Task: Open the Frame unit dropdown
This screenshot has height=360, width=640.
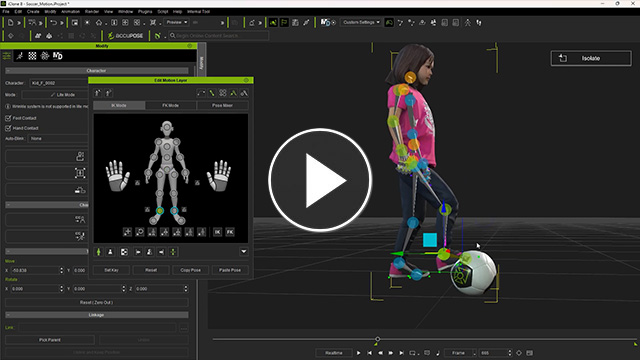Action: [x=460, y=353]
